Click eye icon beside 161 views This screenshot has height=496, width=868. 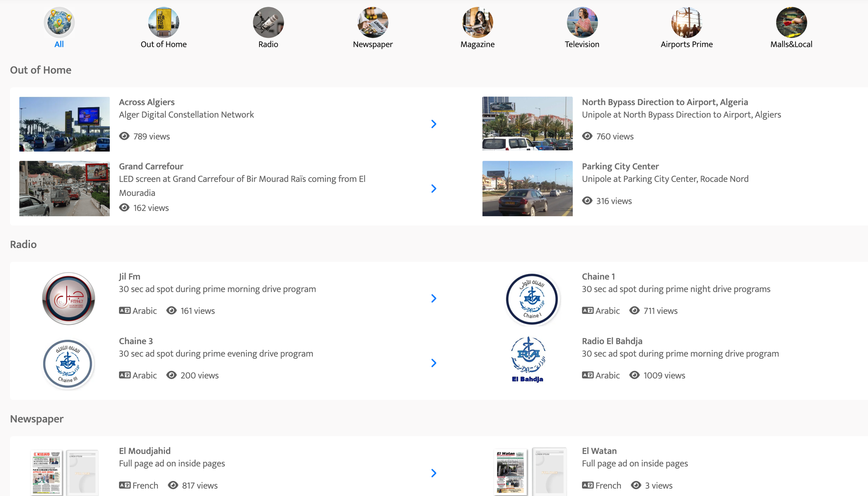(171, 311)
